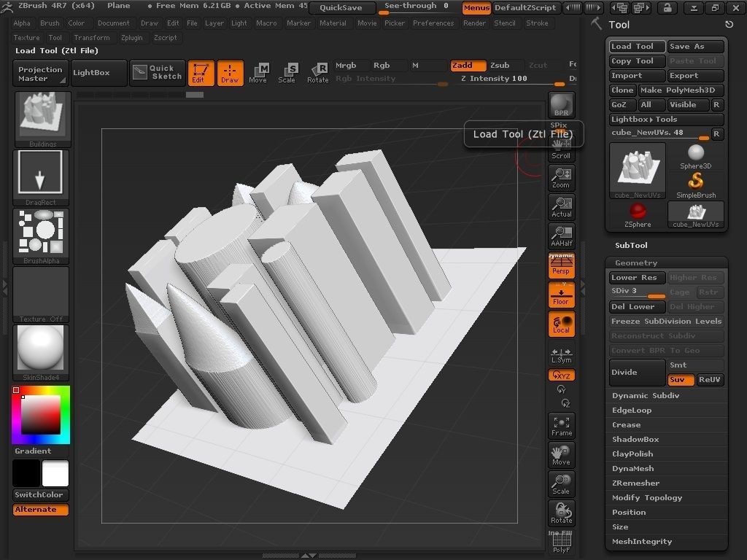747x560 pixels.
Task: Click the Load Tool button
Action: click(x=637, y=46)
